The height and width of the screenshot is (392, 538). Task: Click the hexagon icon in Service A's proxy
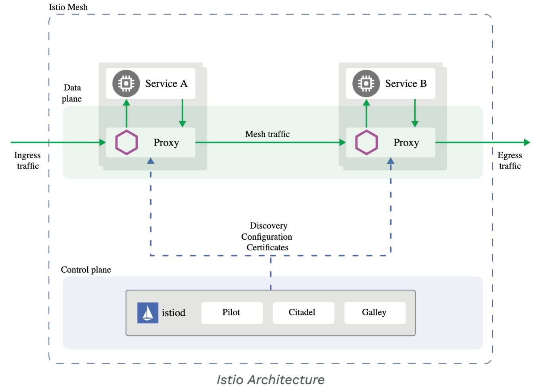pyautogui.click(x=127, y=142)
